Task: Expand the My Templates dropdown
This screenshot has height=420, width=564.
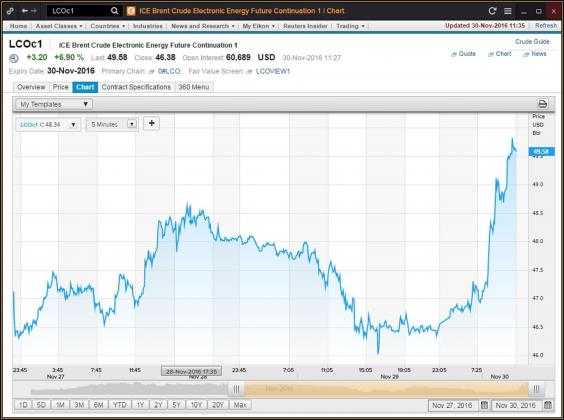Action: pyautogui.click(x=54, y=104)
